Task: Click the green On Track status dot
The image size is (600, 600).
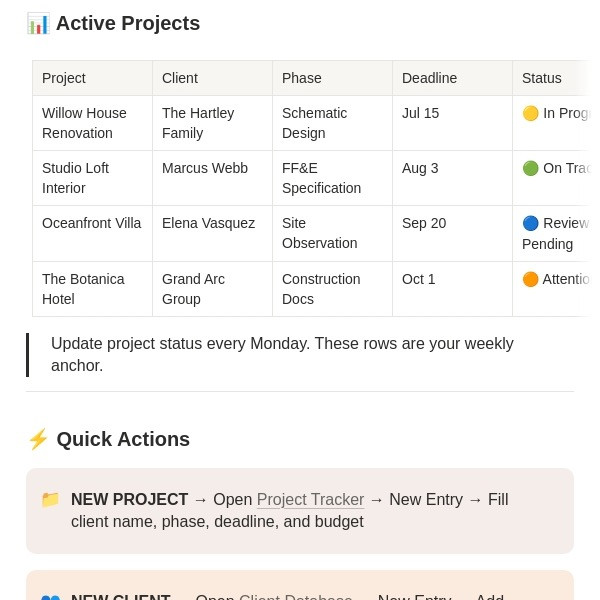Action: [x=530, y=168]
